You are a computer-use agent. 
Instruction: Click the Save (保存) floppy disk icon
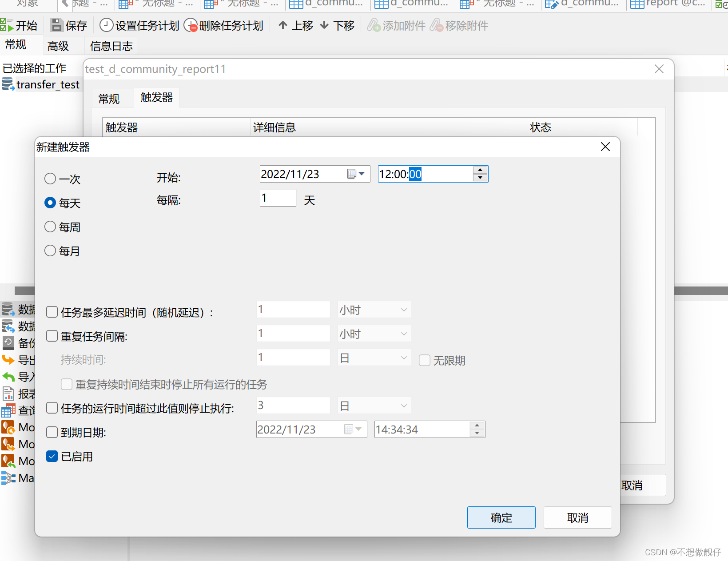pyautogui.click(x=56, y=25)
